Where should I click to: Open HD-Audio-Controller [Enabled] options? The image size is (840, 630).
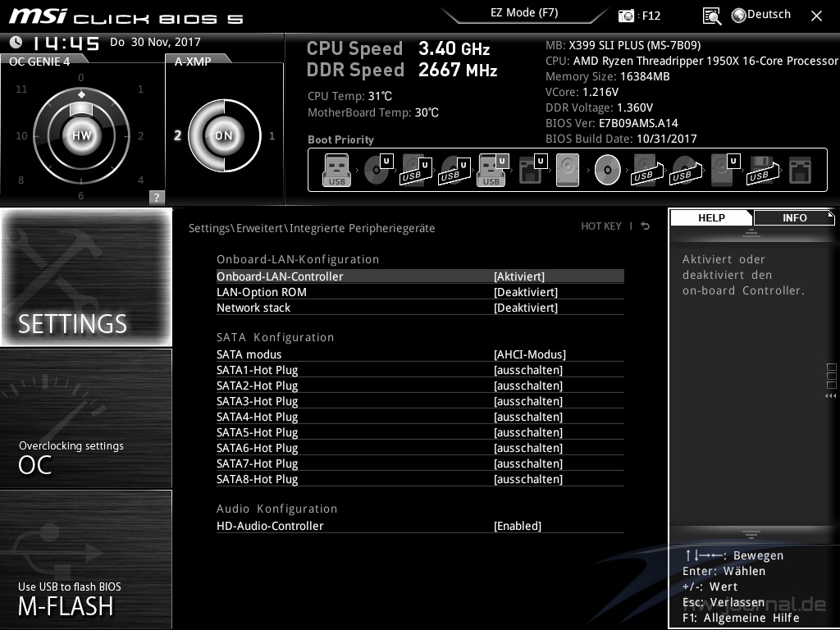click(518, 526)
